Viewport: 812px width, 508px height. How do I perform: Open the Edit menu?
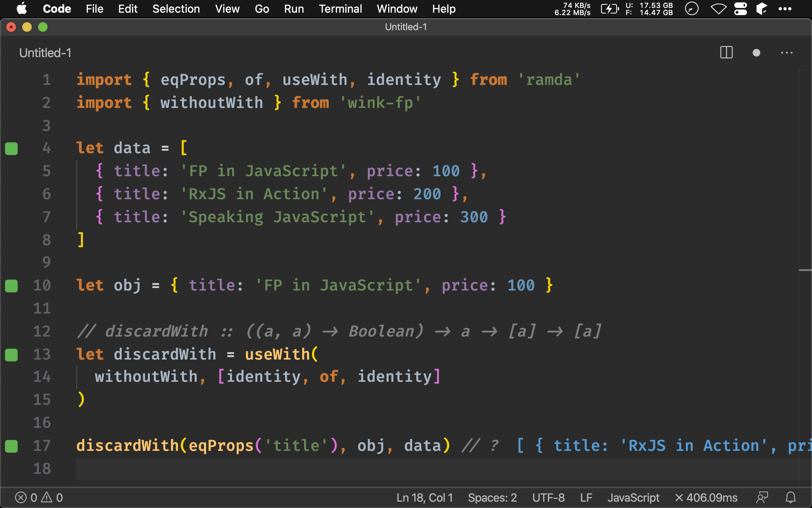click(128, 9)
